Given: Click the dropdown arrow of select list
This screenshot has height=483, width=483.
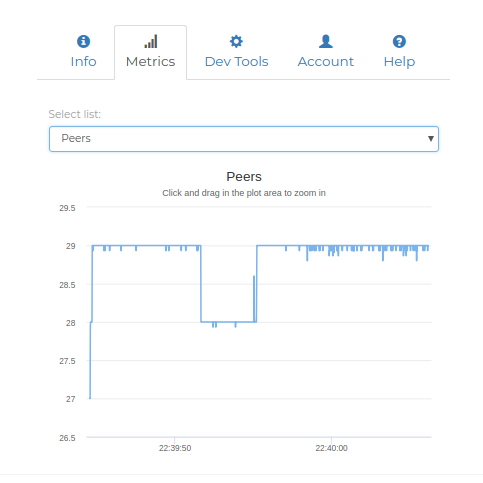Looking at the screenshot, I should pos(431,139).
